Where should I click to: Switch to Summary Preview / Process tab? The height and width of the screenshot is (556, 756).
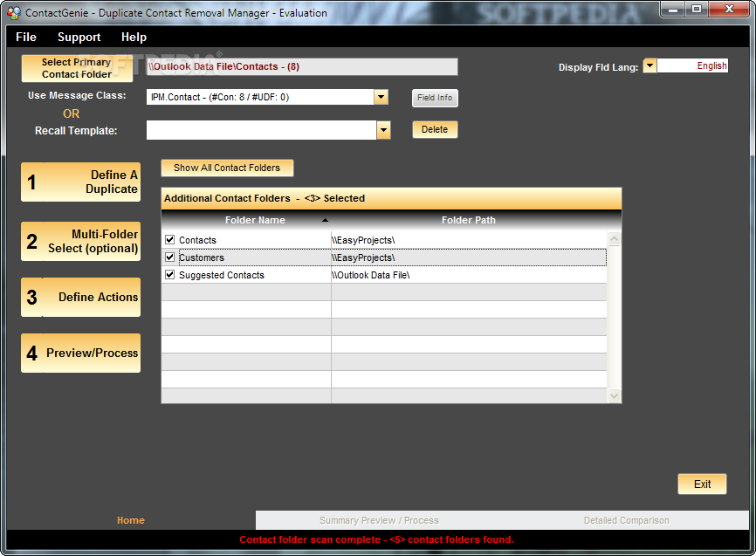[x=379, y=520]
